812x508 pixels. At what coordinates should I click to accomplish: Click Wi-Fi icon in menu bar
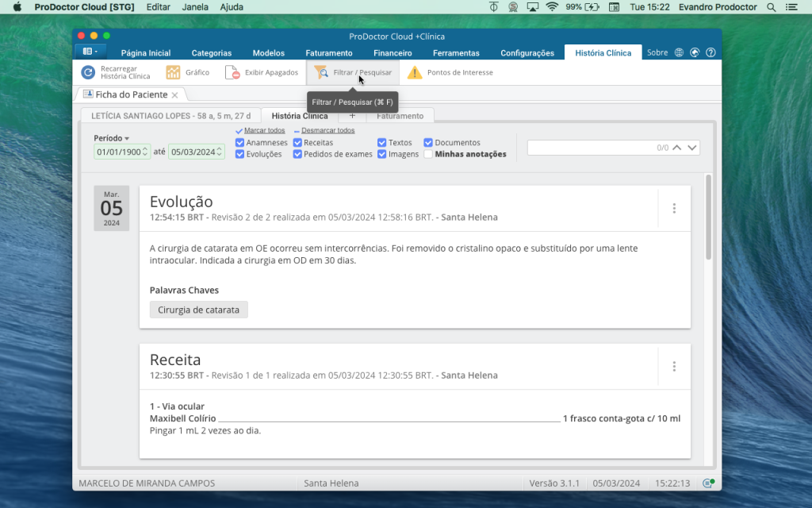coord(552,7)
